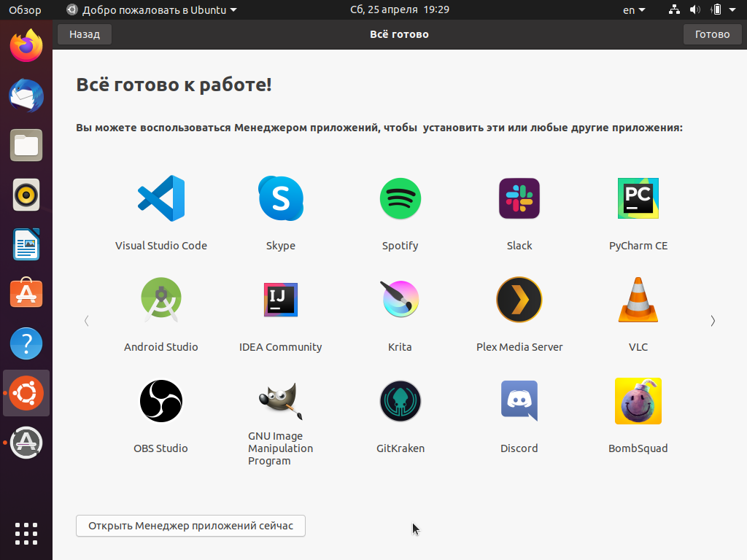
Task: Click the 'Обзор' activities button
Action: (25, 10)
